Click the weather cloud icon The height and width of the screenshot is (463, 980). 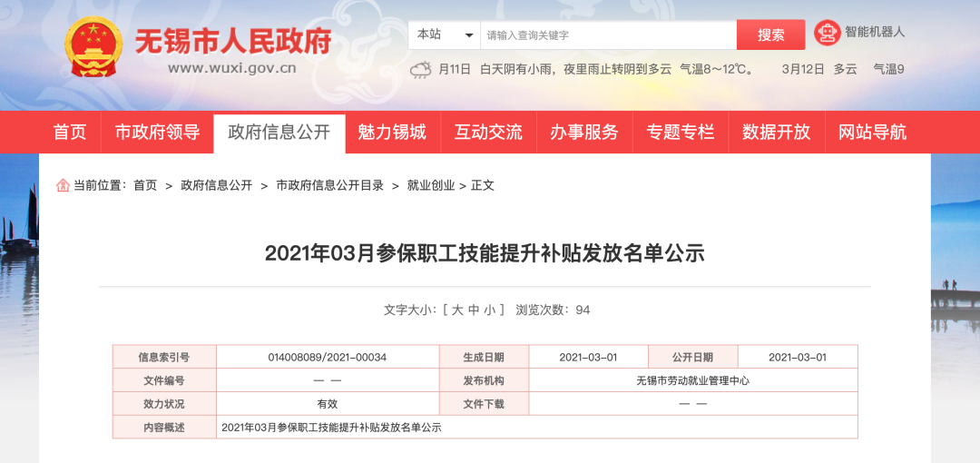[421, 69]
